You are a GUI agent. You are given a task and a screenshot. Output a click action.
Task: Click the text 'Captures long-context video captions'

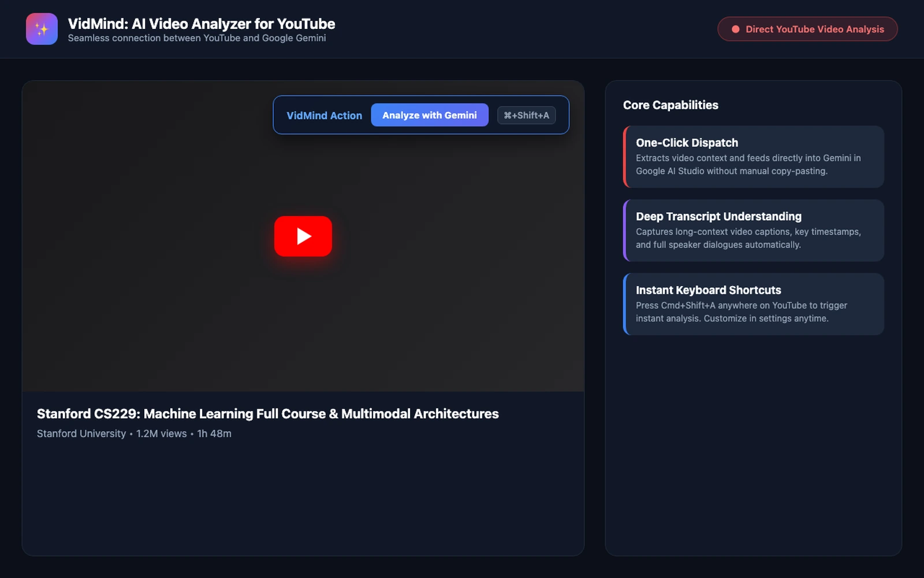coord(714,232)
